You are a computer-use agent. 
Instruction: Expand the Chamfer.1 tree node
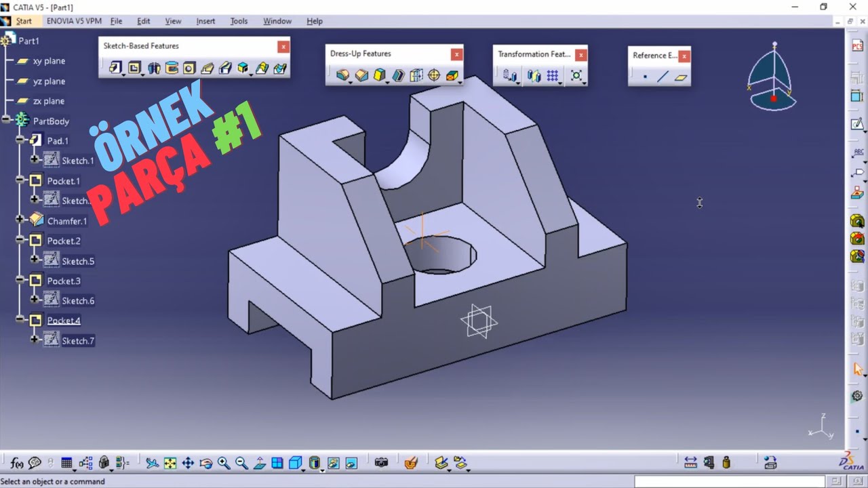(x=20, y=220)
